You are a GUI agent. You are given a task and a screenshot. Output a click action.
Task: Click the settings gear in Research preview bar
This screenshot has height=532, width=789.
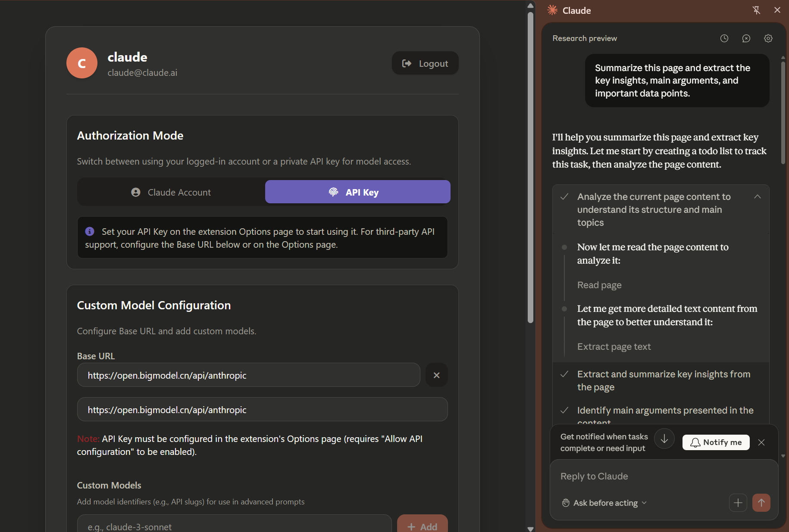(x=768, y=38)
